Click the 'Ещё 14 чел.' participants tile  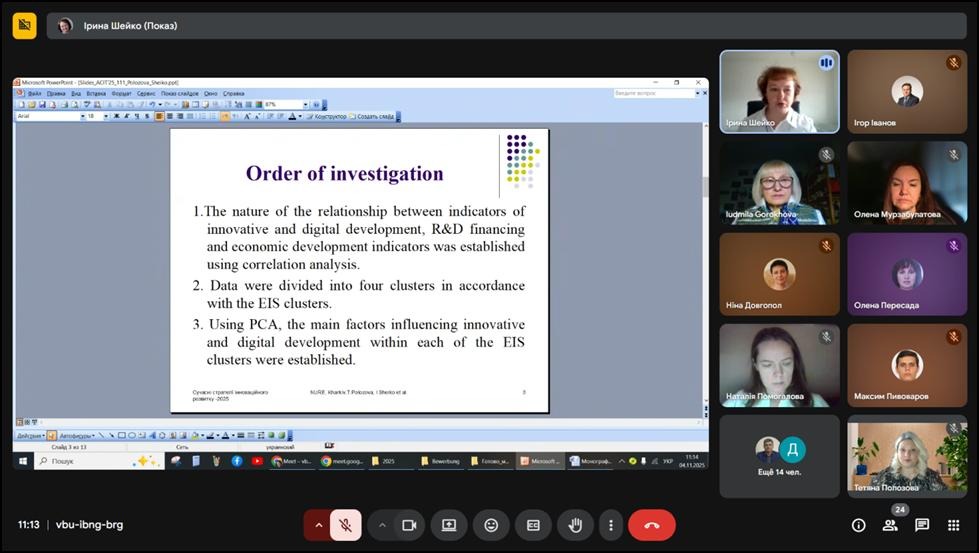click(x=779, y=456)
